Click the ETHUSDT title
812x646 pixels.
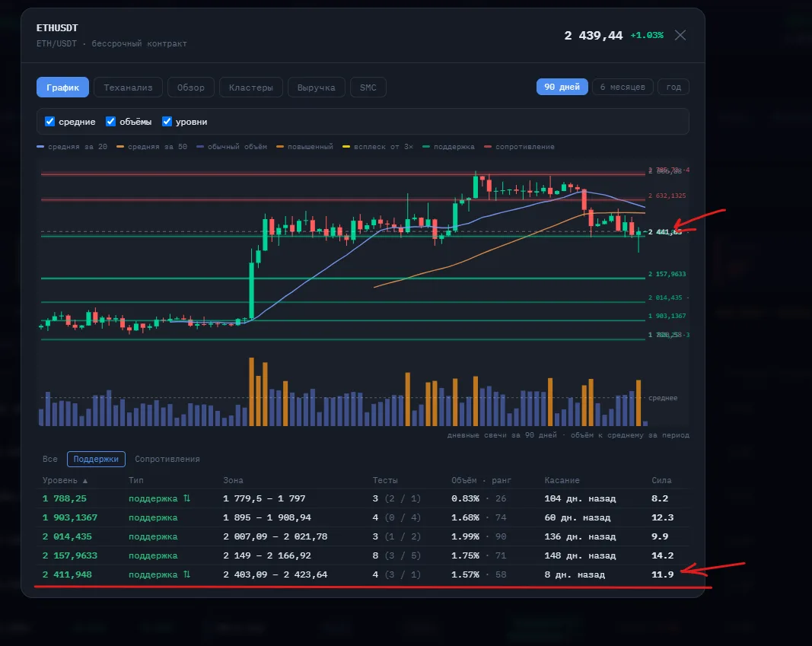click(x=57, y=28)
